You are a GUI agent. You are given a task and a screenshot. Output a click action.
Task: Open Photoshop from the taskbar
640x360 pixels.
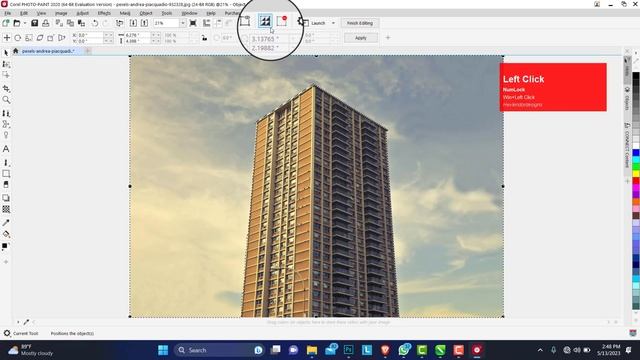[x=348, y=350]
